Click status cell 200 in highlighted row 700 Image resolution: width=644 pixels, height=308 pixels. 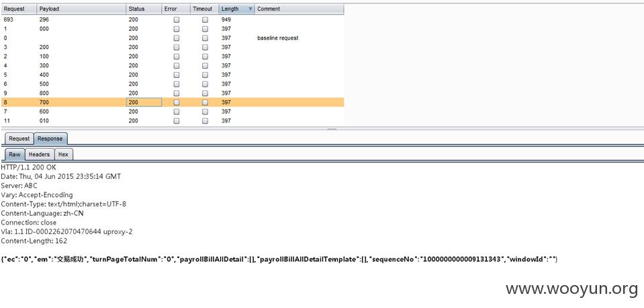(144, 102)
